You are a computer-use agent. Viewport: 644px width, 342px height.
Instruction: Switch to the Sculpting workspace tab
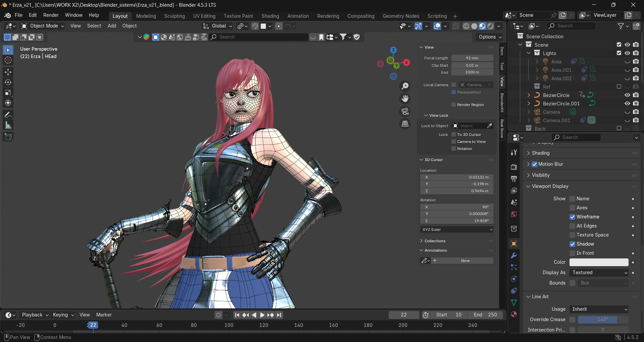click(174, 16)
